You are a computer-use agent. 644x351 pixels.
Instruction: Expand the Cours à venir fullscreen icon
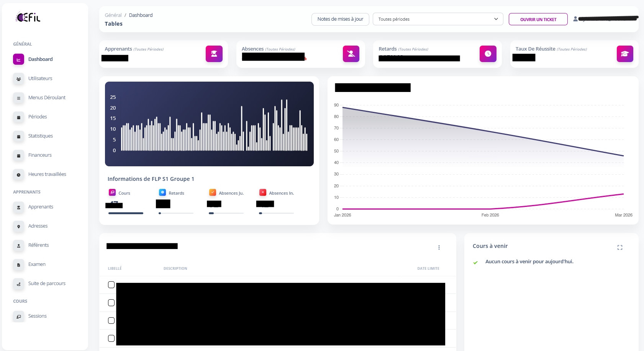pos(619,248)
